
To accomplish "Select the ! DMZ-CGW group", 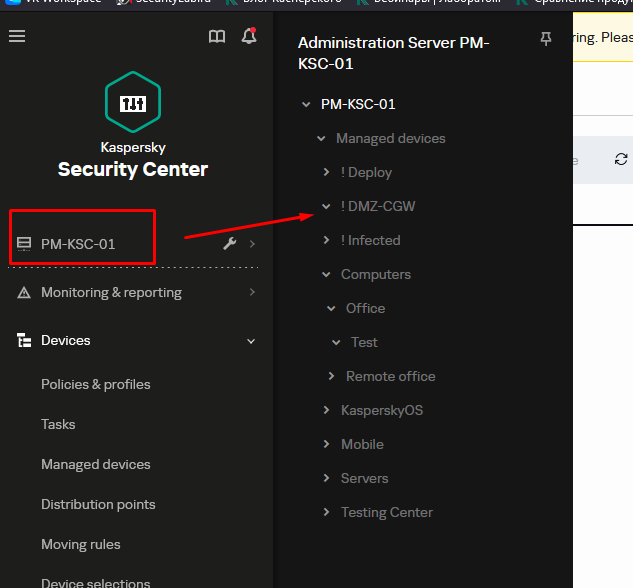I will (x=377, y=206).
